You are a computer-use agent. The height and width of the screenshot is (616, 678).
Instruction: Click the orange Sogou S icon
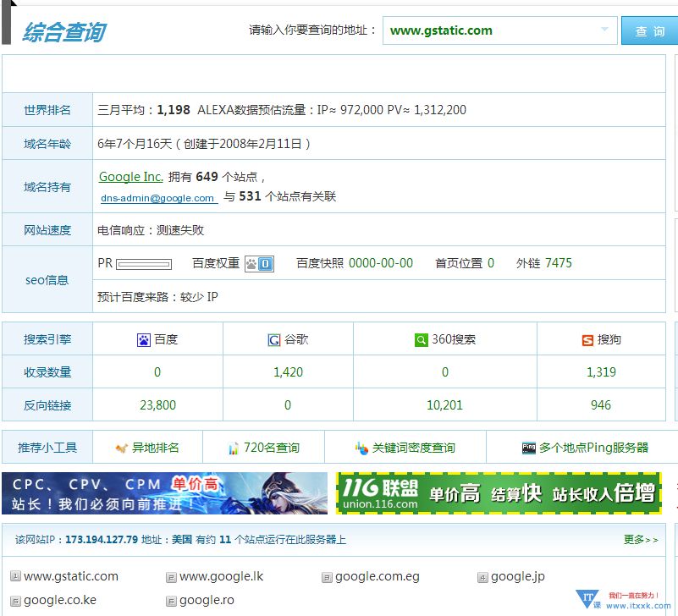pyautogui.click(x=587, y=340)
